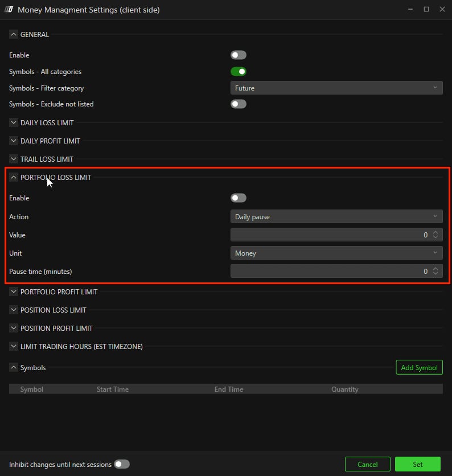Toggle the GENERAL section Enable switch
This screenshot has width=452, height=476.
click(x=239, y=55)
